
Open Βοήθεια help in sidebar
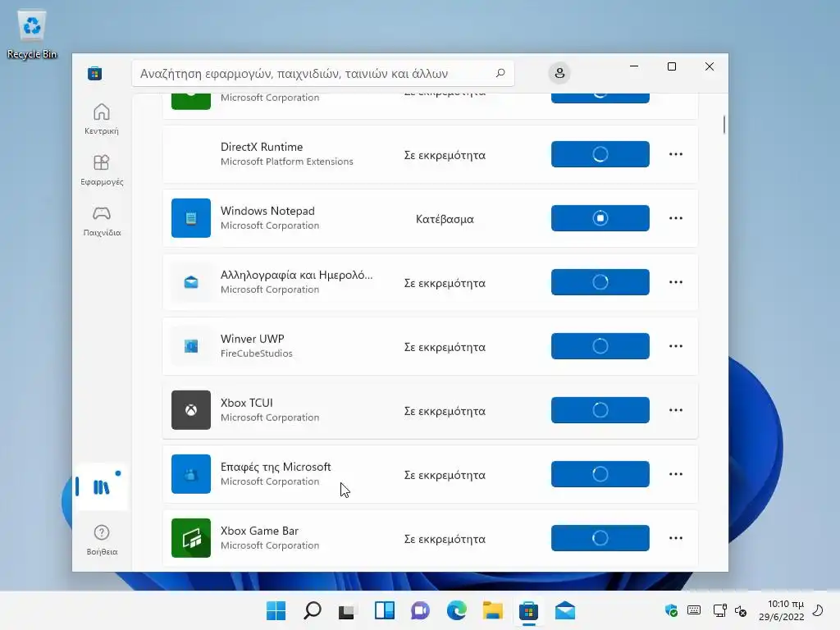[101, 540]
